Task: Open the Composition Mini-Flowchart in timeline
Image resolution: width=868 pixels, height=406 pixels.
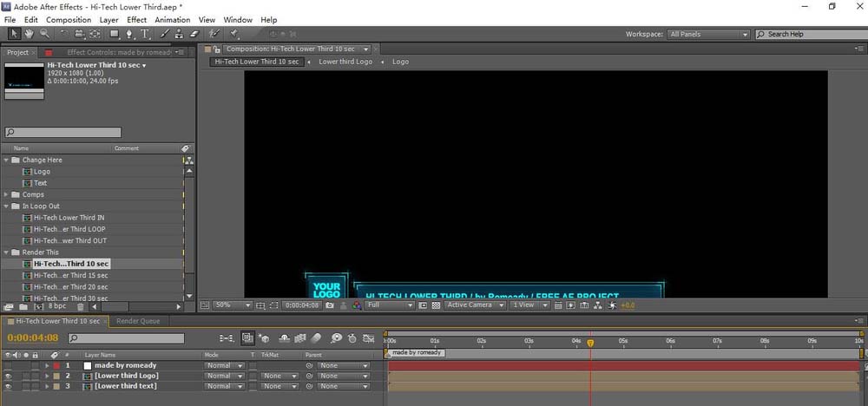Action: 226,338
